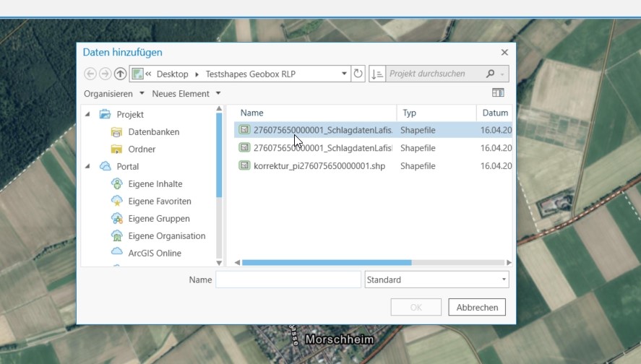Expand hidden path levels in the path bar
Screen dimensions: 641x364
click(x=148, y=74)
